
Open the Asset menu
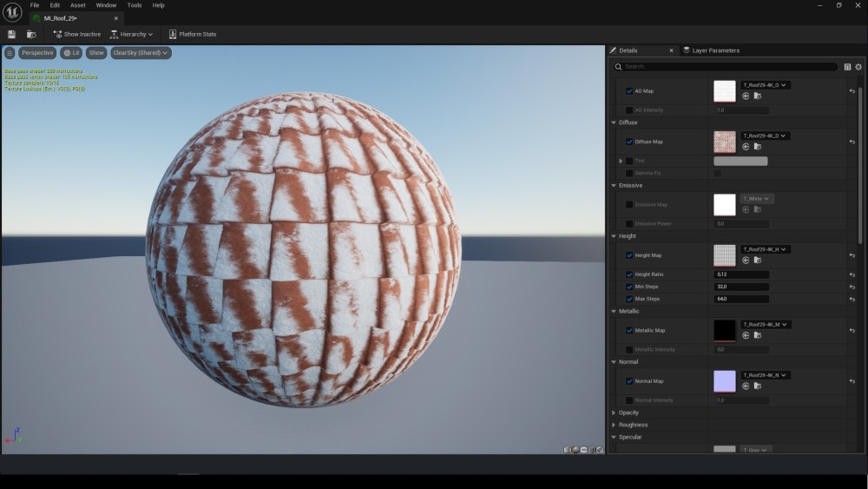click(x=78, y=5)
